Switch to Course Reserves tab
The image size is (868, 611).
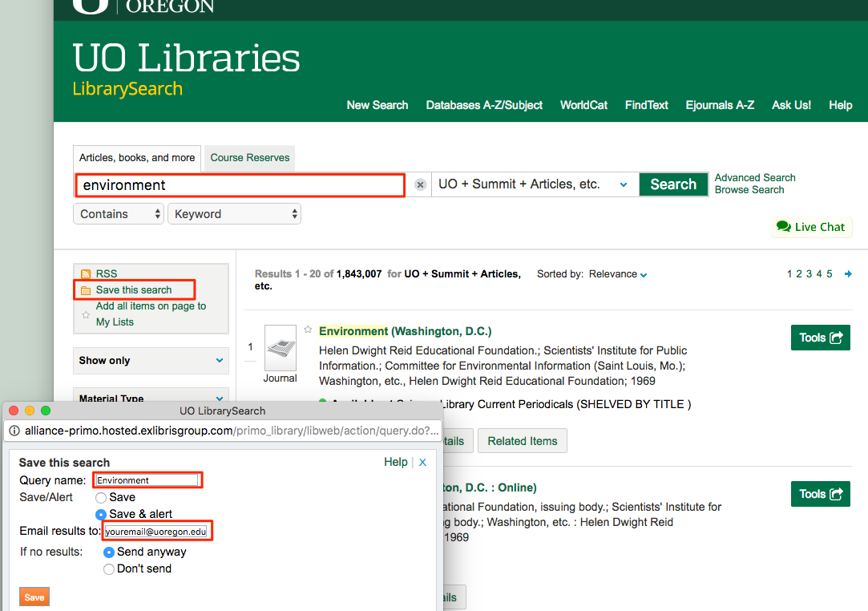click(250, 158)
